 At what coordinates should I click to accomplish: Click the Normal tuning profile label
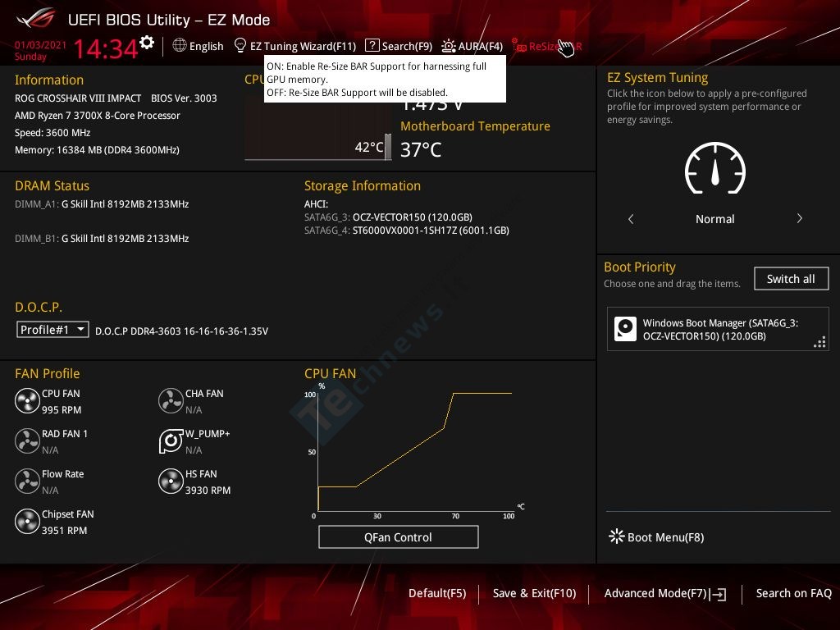[x=714, y=219]
